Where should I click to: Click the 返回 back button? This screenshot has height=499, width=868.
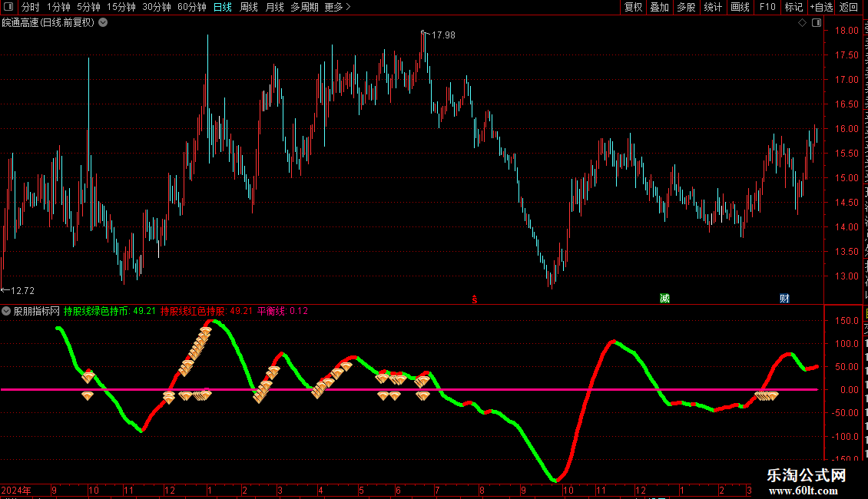[x=848, y=7]
